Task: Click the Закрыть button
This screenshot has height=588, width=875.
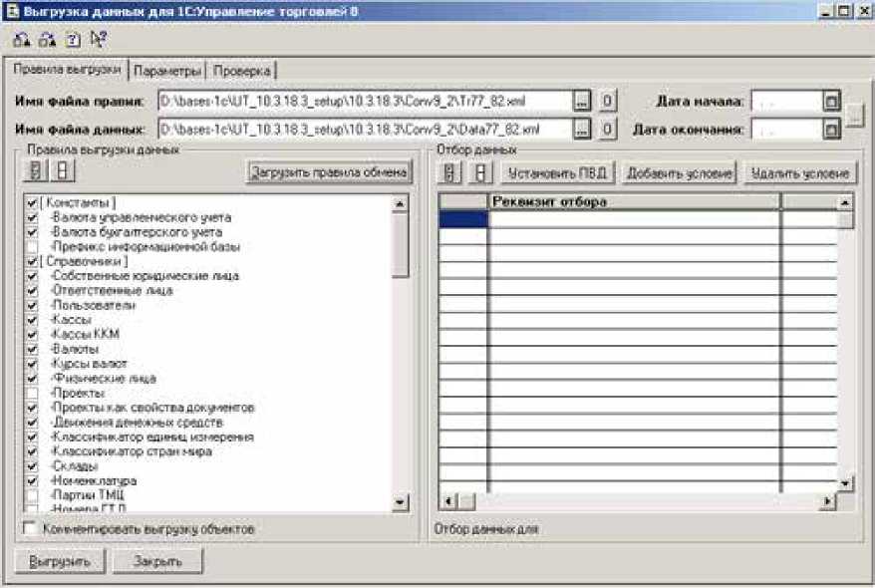Action: click(157, 561)
